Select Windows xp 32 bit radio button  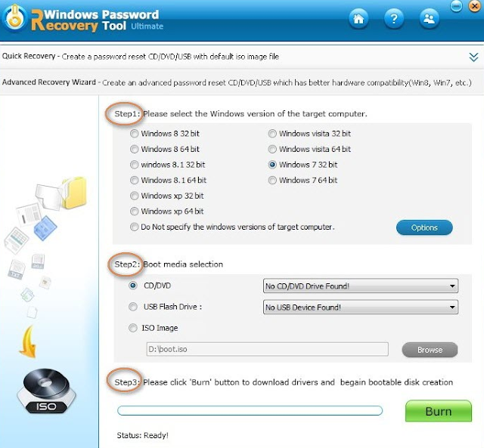(134, 196)
